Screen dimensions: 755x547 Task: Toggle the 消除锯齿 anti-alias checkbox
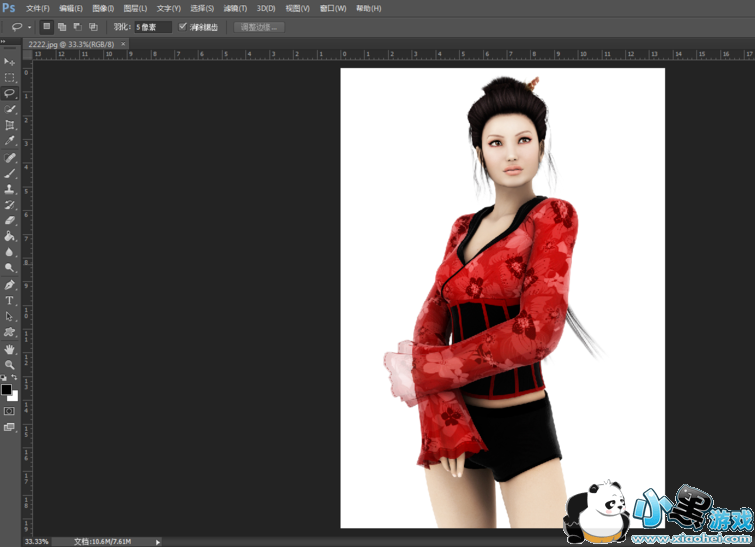coord(183,27)
